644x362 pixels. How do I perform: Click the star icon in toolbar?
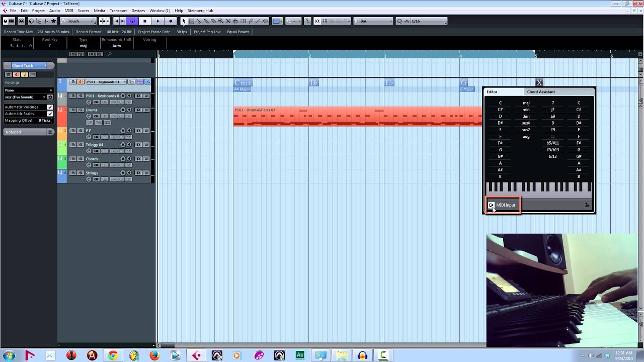[x=53, y=21]
